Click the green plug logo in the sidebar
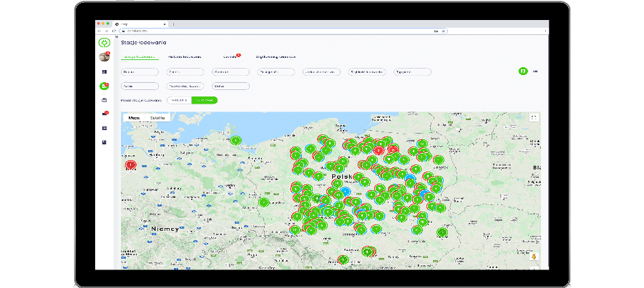644x288 pixels. [x=104, y=43]
